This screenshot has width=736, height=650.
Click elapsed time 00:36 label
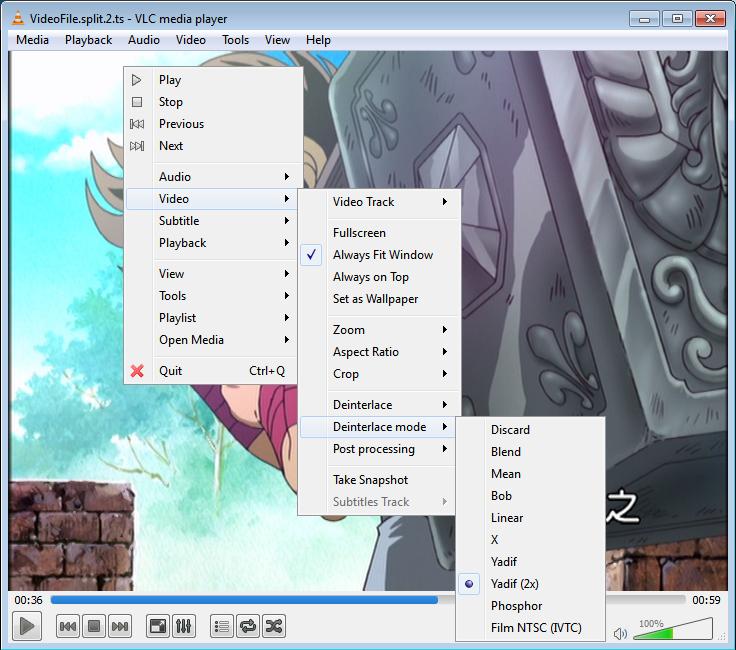pos(28,600)
